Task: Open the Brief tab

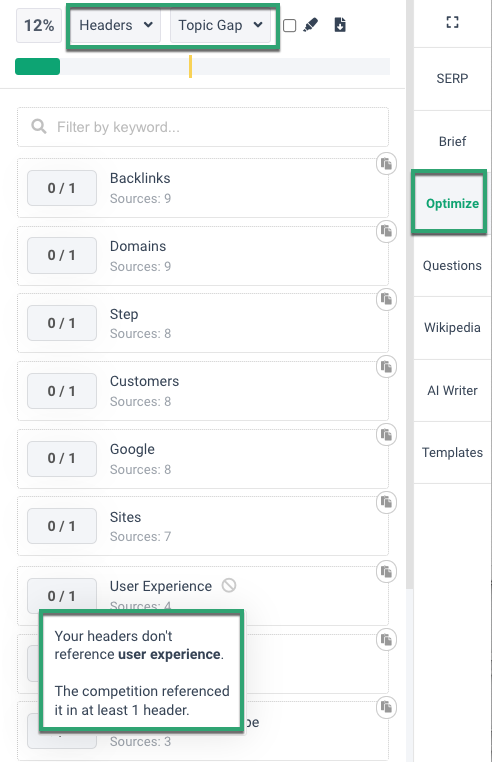Action: click(452, 141)
